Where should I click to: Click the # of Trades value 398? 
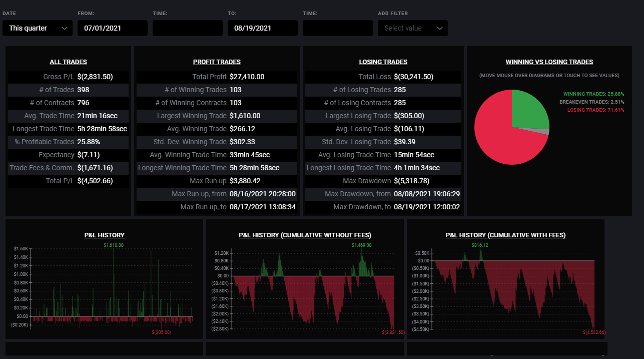point(83,90)
